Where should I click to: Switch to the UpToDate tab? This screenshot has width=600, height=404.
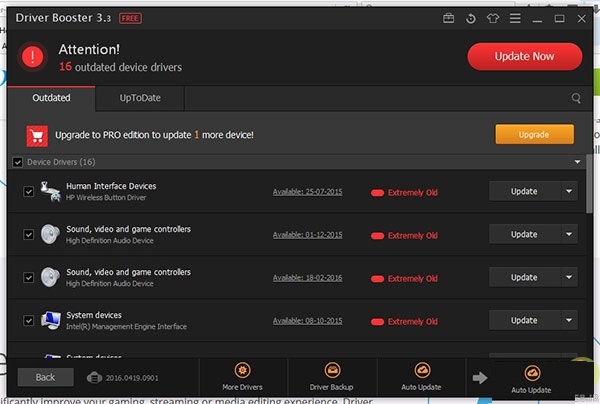(139, 99)
